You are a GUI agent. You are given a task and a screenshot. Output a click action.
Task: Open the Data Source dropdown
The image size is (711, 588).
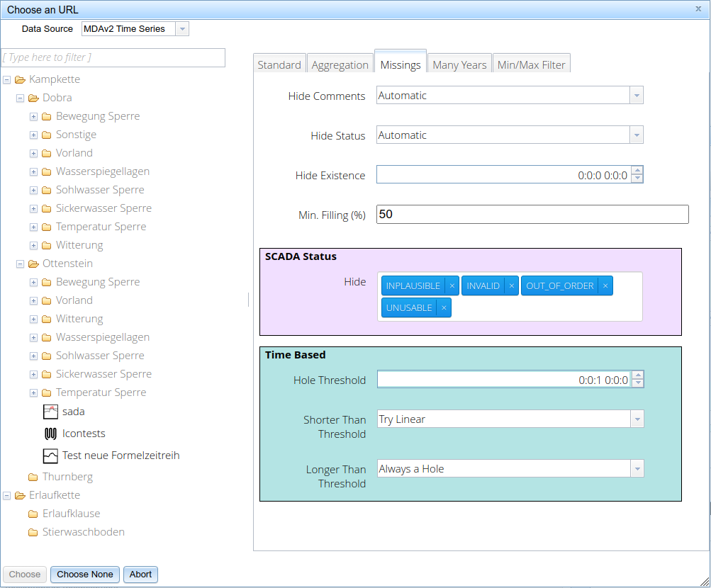(183, 29)
